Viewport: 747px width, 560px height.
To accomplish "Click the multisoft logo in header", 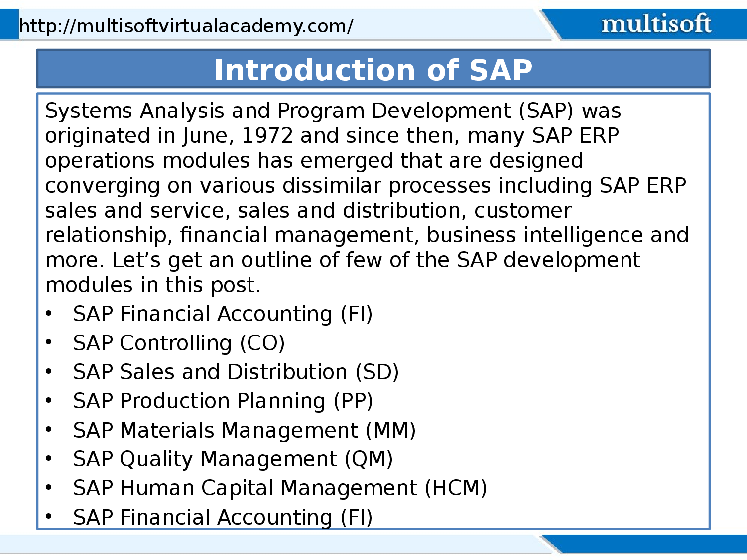I will point(656,24).
